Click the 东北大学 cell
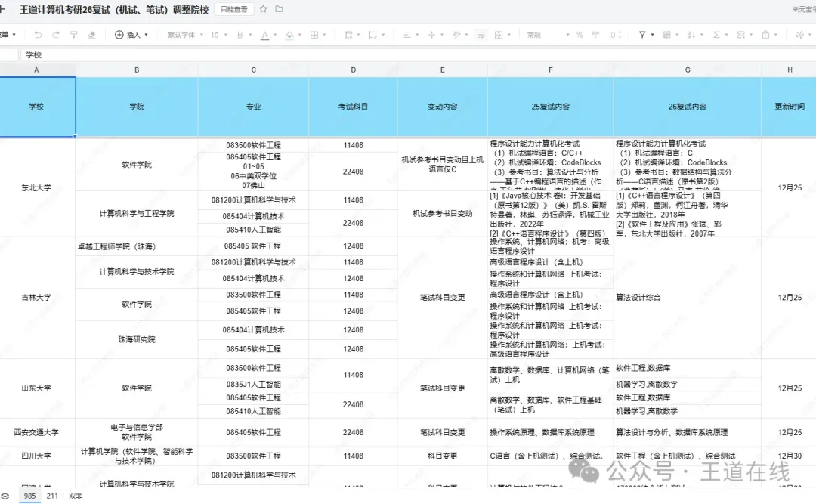The width and height of the screenshot is (816, 504). tap(36, 187)
